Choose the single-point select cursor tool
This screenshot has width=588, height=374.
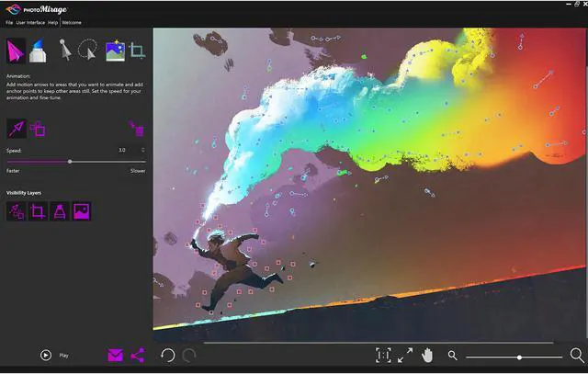(65, 50)
